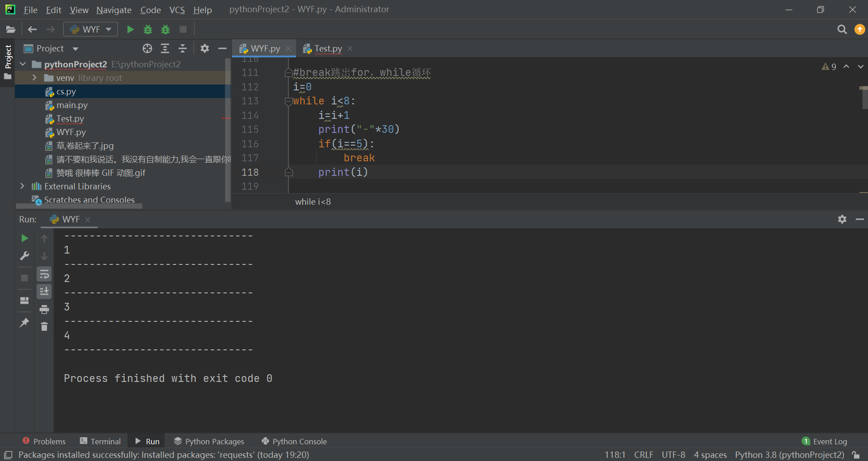Click the orange update notification icon
The width and height of the screenshot is (868, 461).
859,29
